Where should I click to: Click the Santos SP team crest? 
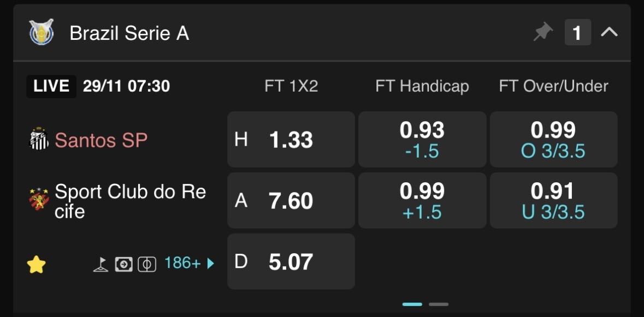click(39, 140)
